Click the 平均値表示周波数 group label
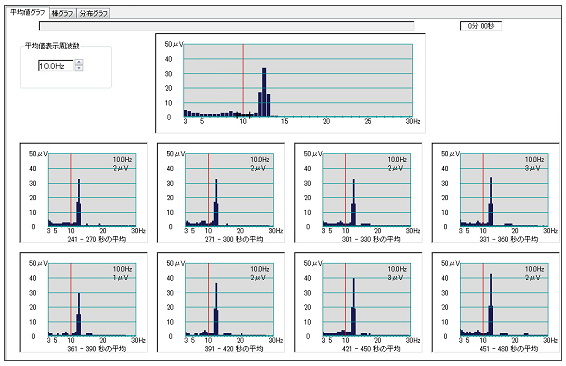Screen dimensions: 566x366 point(52,46)
